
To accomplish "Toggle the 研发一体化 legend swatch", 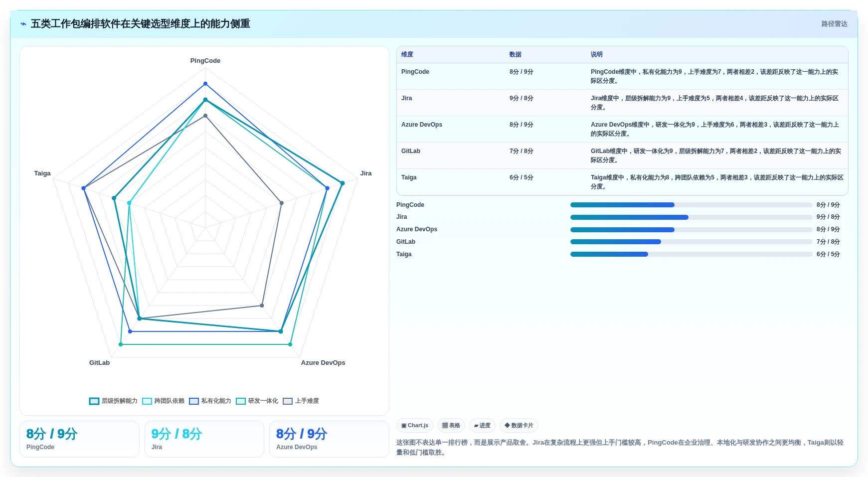I will pos(241,401).
